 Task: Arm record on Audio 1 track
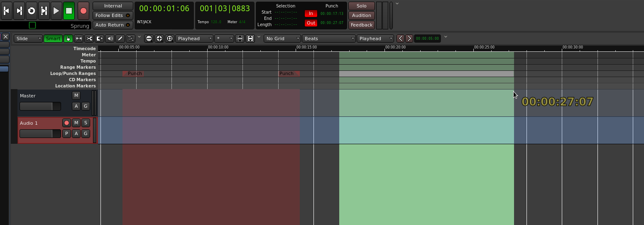tap(66, 123)
